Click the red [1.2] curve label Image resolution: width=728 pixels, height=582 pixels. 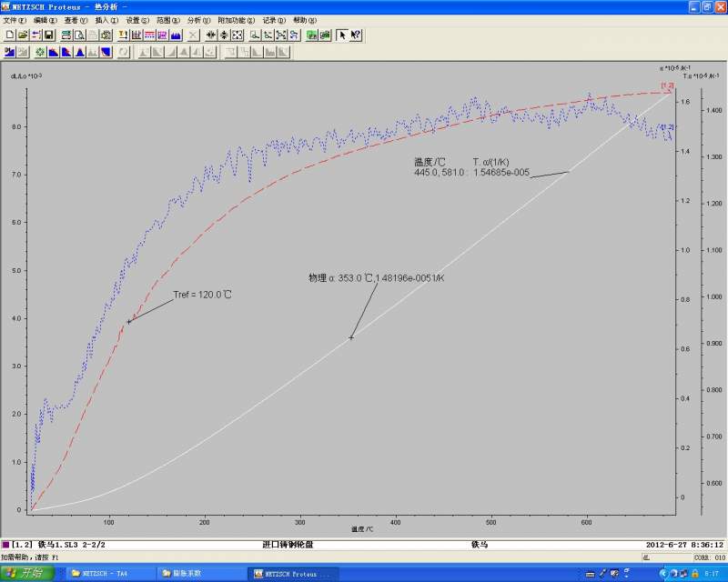click(x=667, y=85)
